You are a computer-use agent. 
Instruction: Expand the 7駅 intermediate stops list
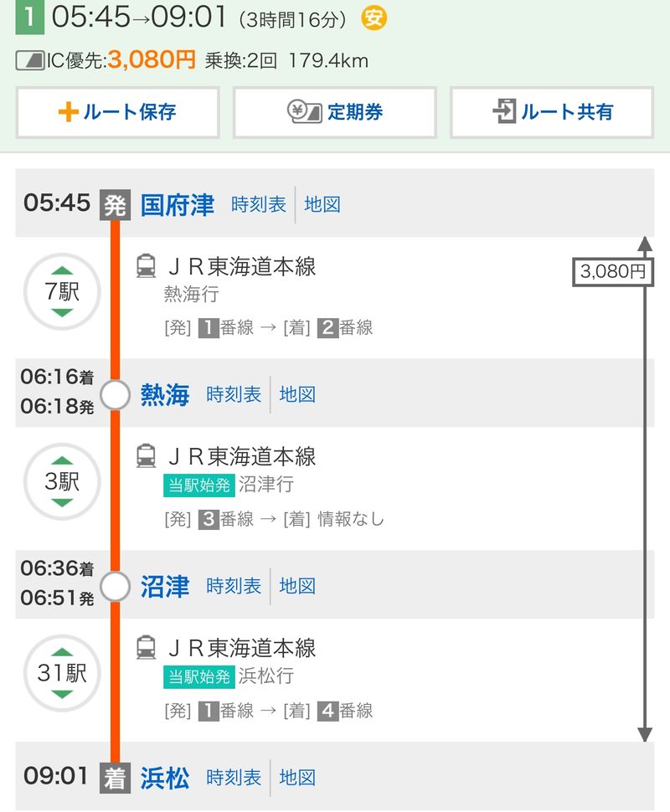(x=62, y=292)
